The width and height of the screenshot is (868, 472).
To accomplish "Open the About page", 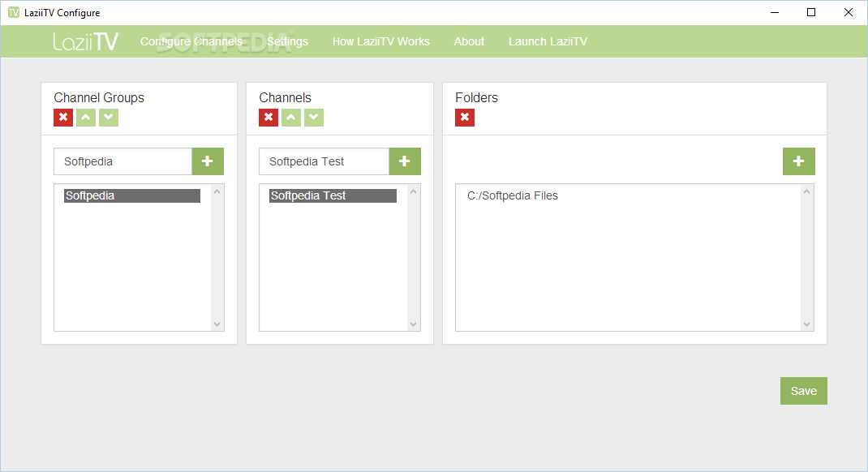I will [469, 41].
